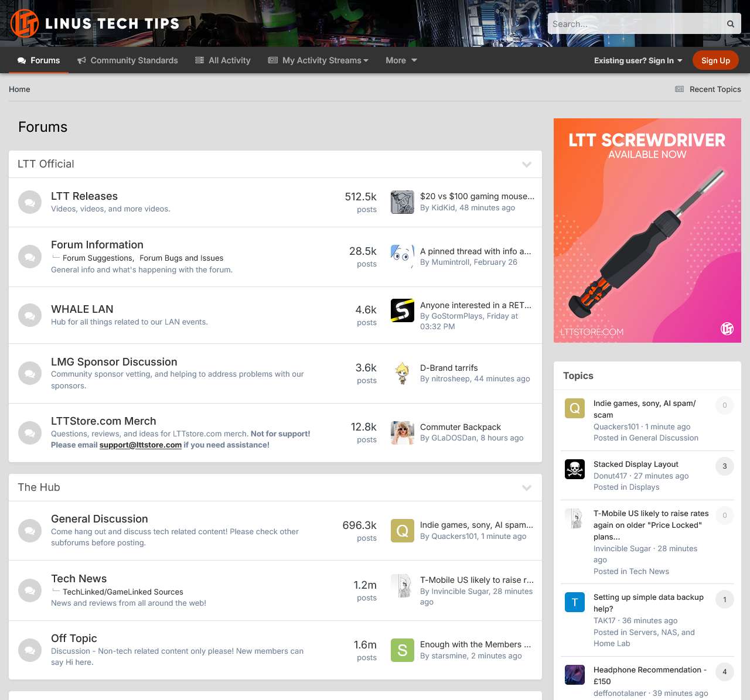
Task: Open All Activity page
Action: click(x=223, y=60)
